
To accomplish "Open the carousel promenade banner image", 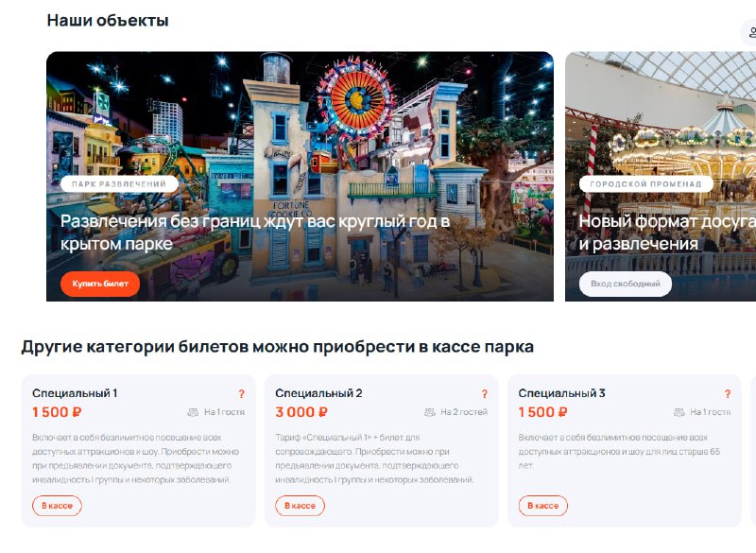I will point(661,177).
